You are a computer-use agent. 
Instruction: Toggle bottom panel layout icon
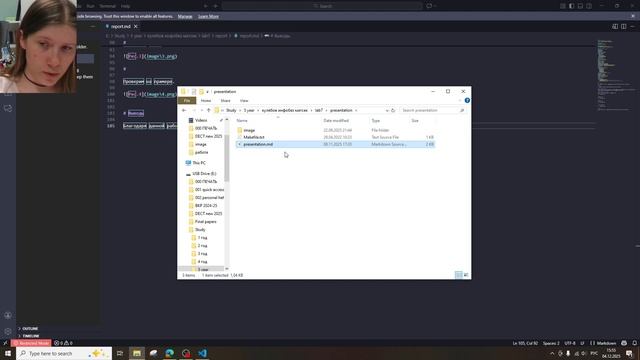580,6
